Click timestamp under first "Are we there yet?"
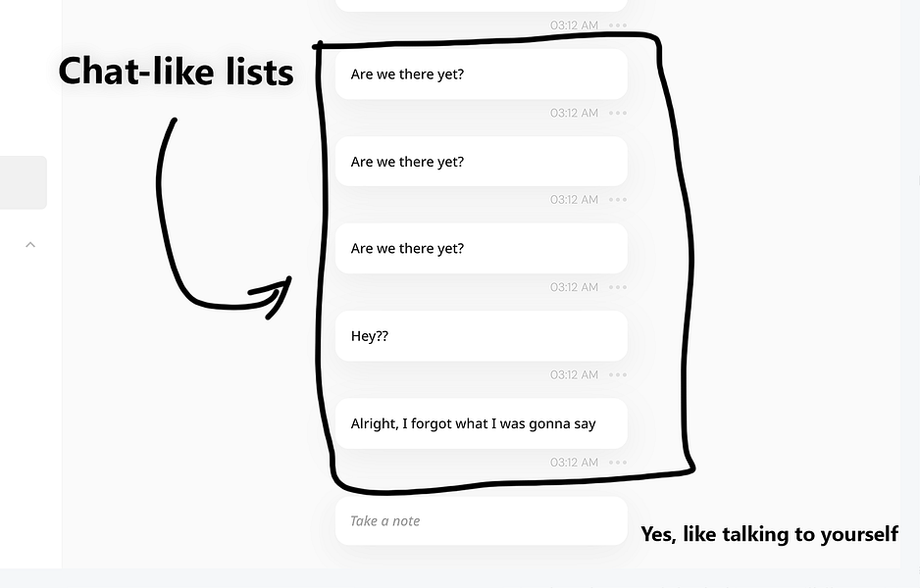The image size is (920, 588). pyautogui.click(x=574, y=113)
